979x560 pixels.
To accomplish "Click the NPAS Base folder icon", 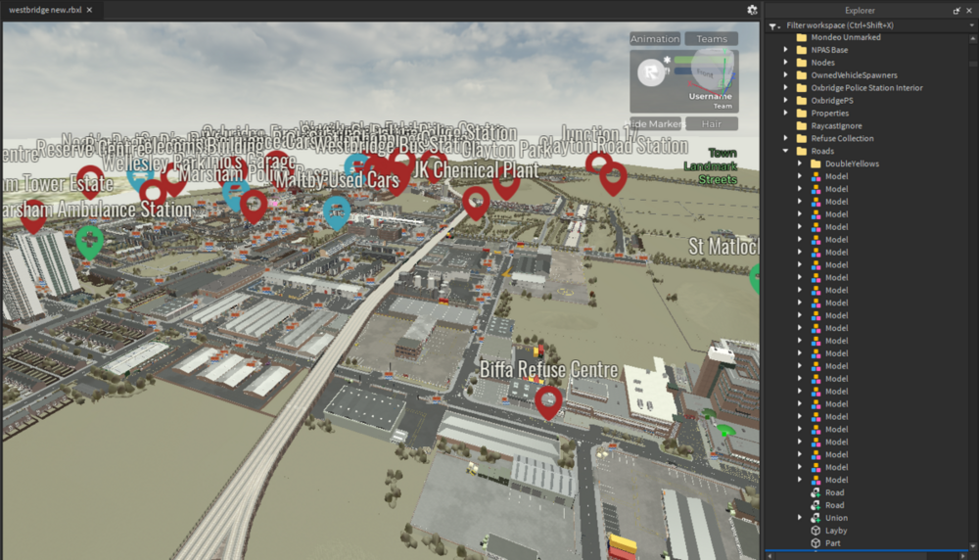I will (x=802, y=50).
